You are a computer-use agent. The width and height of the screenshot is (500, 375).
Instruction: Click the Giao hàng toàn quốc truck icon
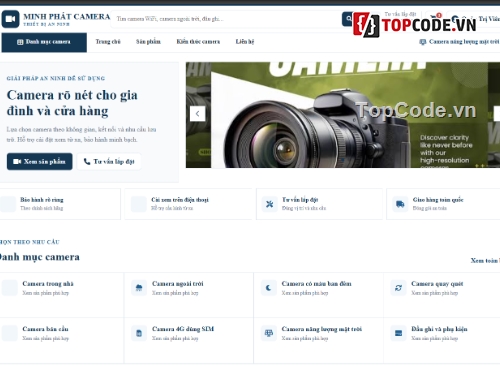[400, 204]
